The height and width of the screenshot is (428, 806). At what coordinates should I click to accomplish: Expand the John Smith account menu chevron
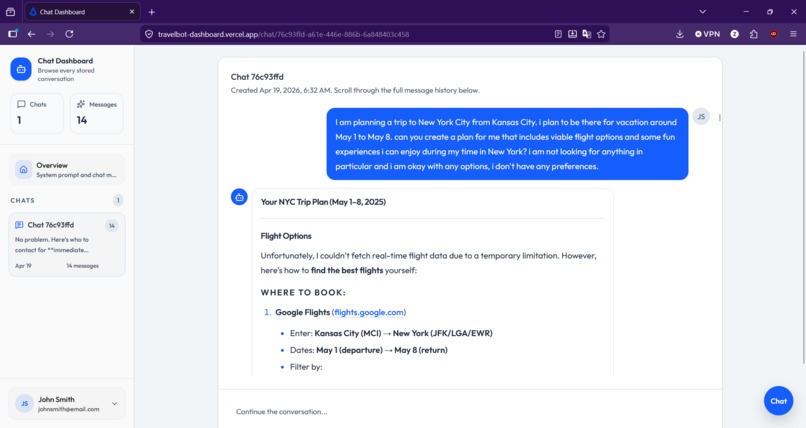tap(114, 404)
